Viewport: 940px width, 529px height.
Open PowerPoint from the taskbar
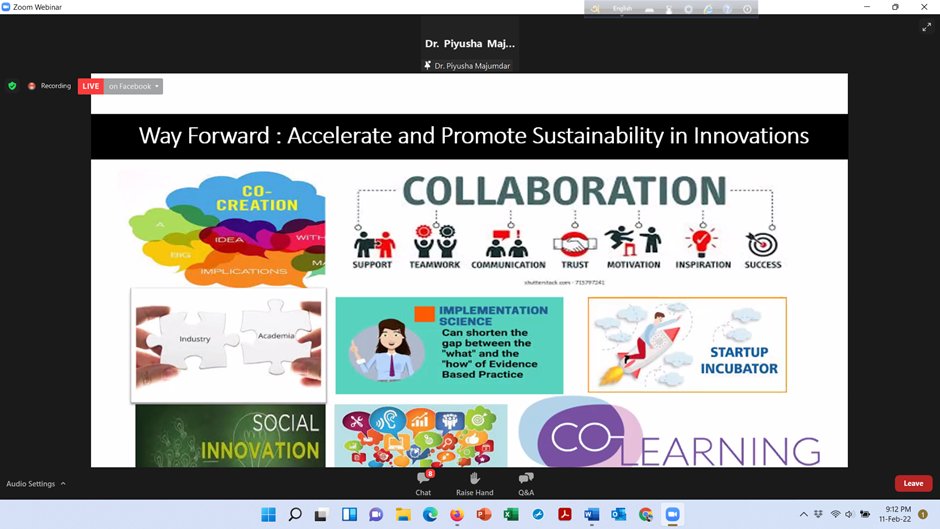pos(484,515)
